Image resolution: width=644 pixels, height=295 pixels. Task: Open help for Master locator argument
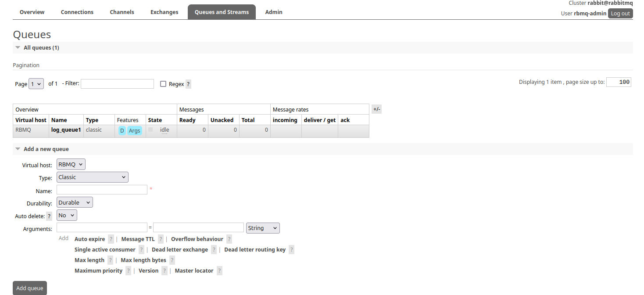tap(219, 271)
